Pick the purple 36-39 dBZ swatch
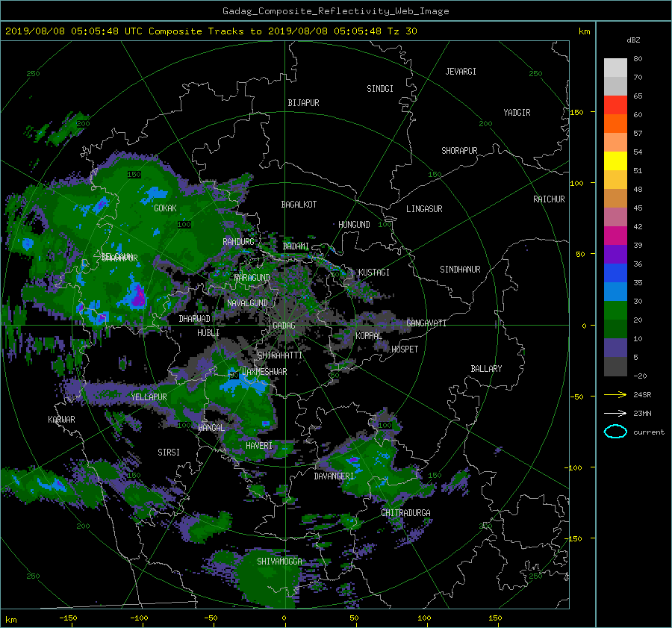Image resolution: width=672 pixels, height=628 pixels. point(615,254)
